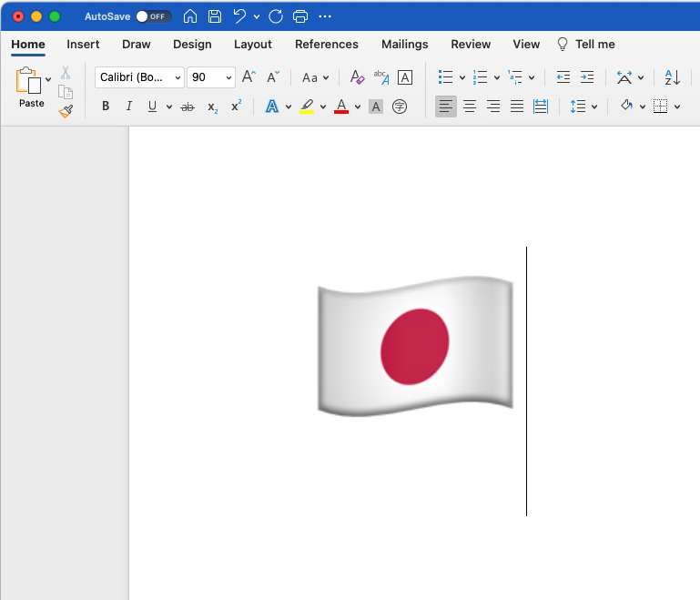This screenshot has height=600, width=700.
Task: Apply Character Shading gray A
Action: click(x=376, y=107)
